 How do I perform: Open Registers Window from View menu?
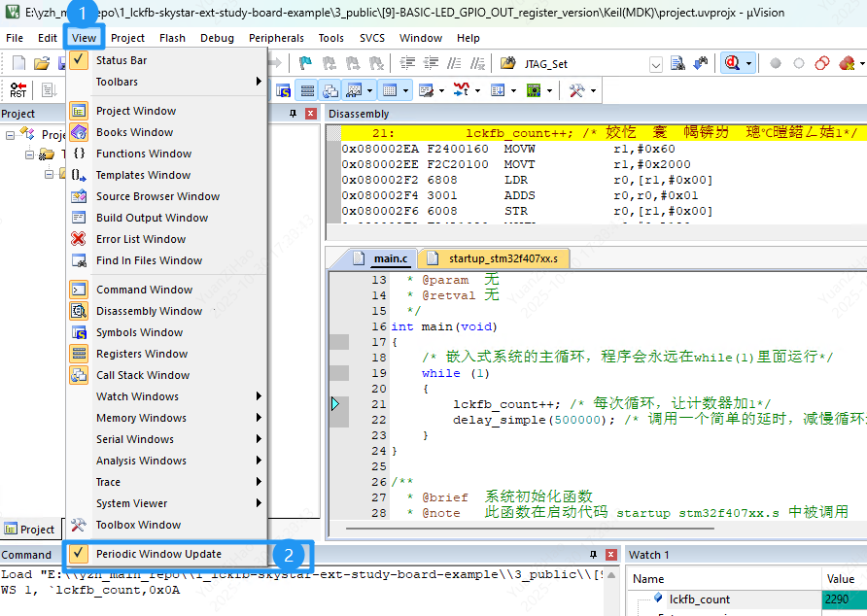(x=142, y=354)
